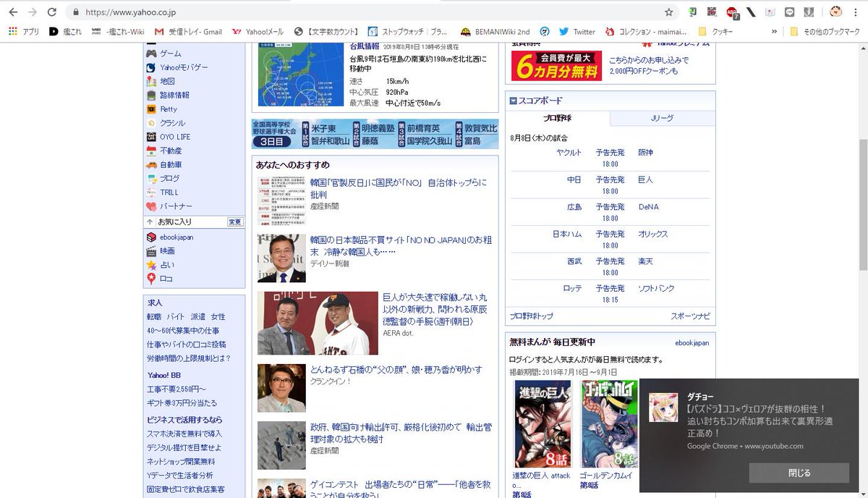Click the 映画 clapperboard icon
The width and height of the screenshot is (868, 498).
point(151,250)
